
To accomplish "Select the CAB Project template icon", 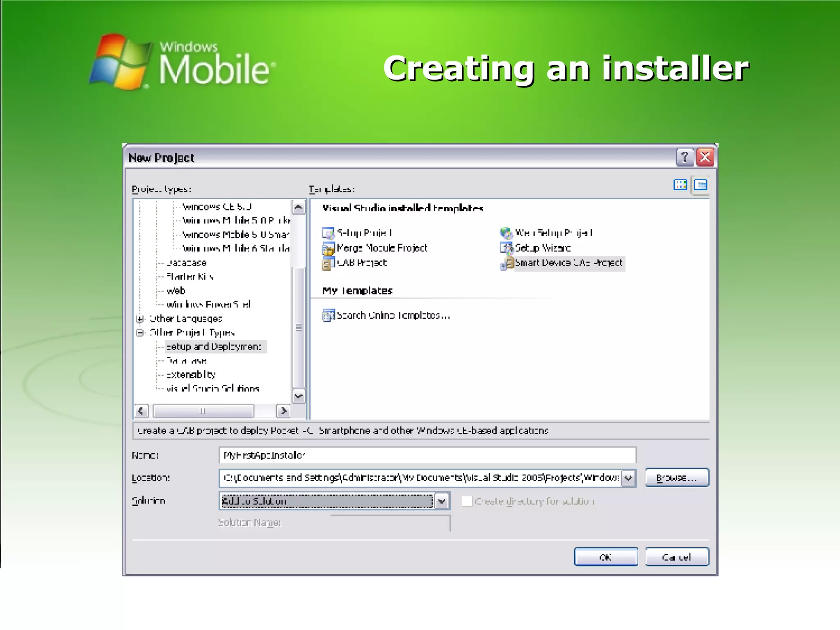I will [328, 263].
